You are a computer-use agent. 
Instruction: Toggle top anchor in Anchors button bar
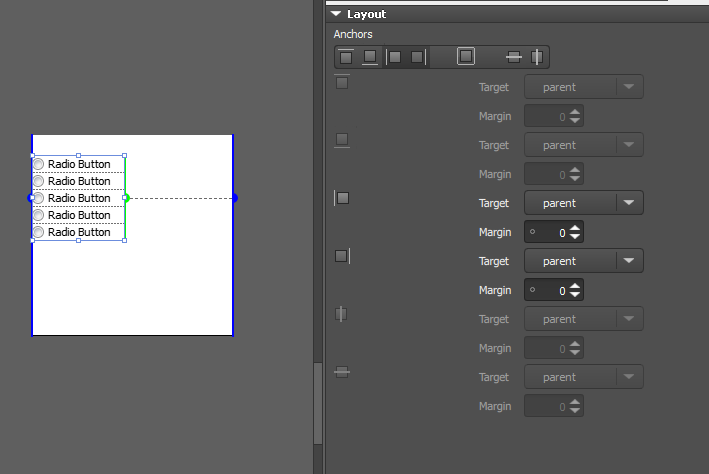pos(346,57)
